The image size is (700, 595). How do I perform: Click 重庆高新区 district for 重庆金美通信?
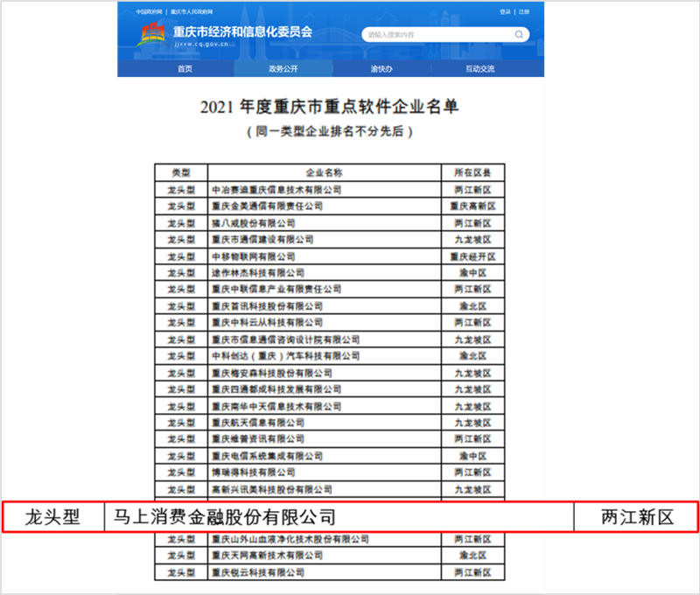point(472,206)
